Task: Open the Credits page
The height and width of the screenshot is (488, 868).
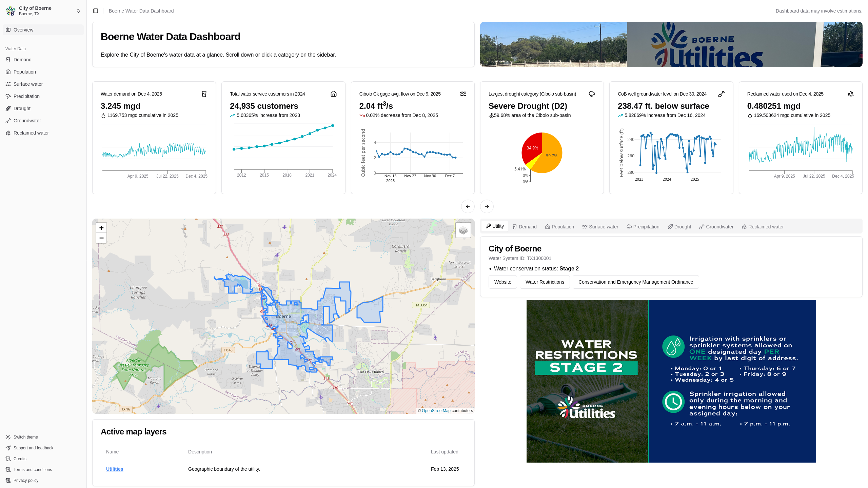Action: tap(43, 459)
